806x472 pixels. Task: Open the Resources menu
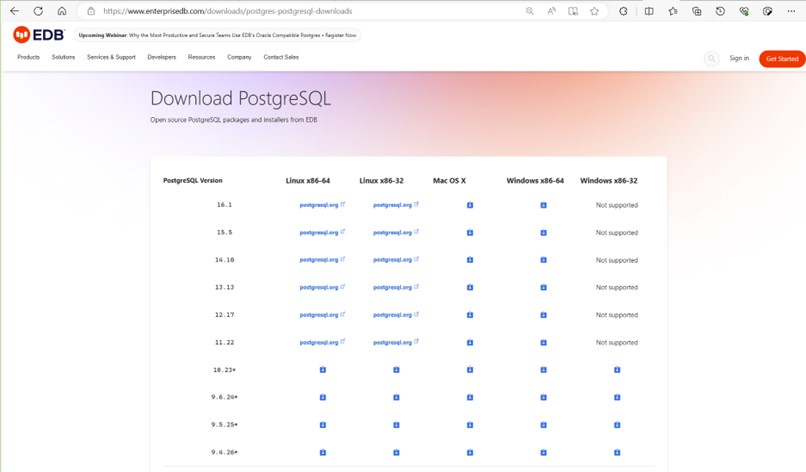(201, 57)
